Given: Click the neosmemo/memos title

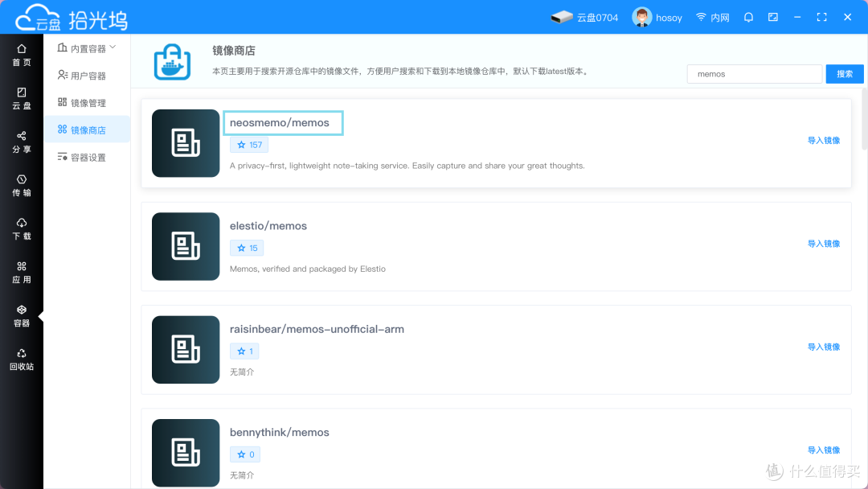Looking at the screenshot, I should coord(280,122).
